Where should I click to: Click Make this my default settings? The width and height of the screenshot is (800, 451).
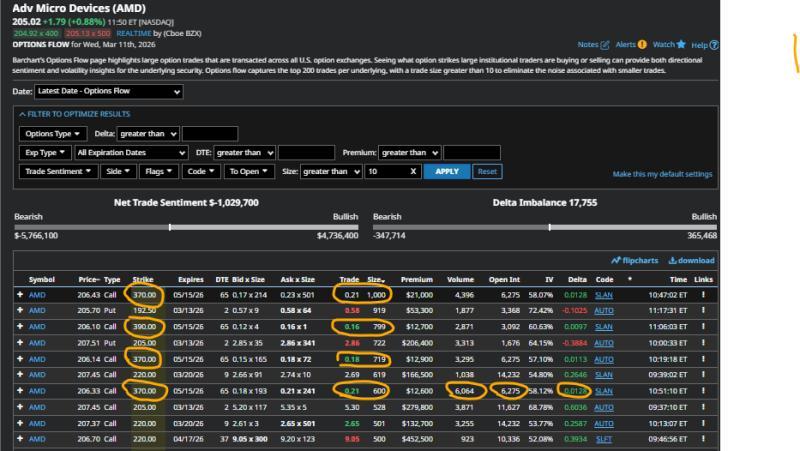click(x=662, y=174)
